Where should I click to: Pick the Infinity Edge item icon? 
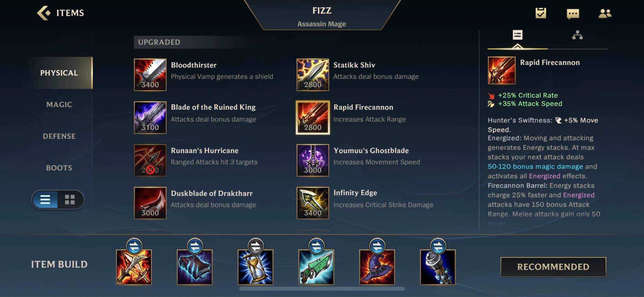tap(313, 203)
